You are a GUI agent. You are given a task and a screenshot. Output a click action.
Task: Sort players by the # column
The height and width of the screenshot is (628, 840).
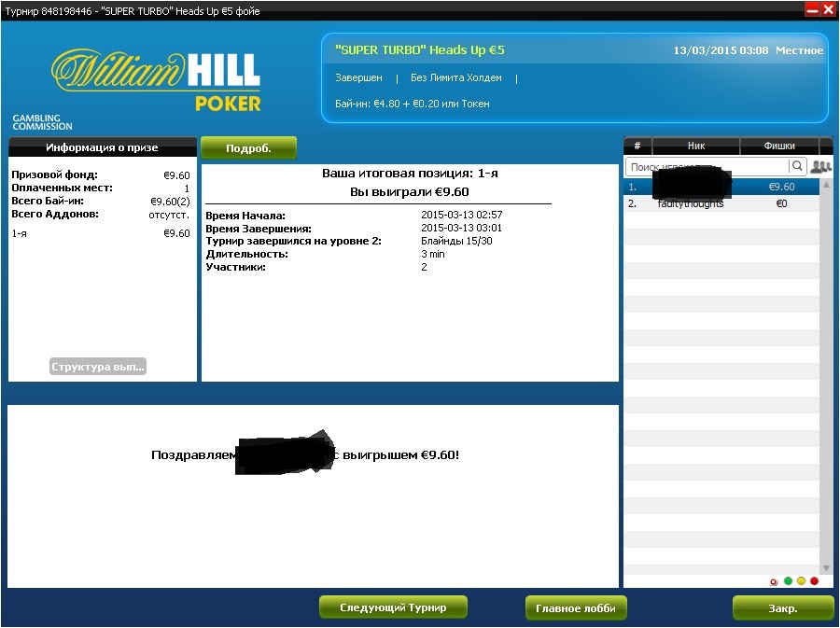637,146
